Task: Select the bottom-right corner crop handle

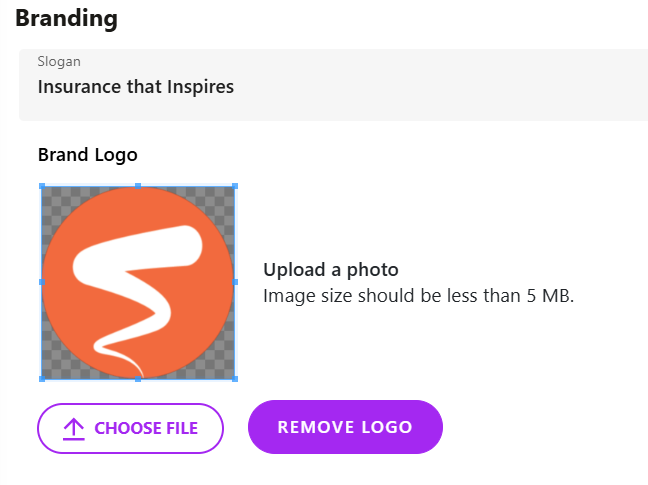Action: click(x=235, y=378)
